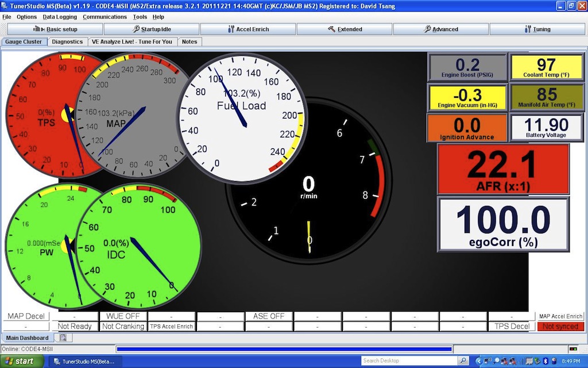The height and width of the screenshot is (368, 588).
Task: Open the Basic setup toolbar menu
Action: [x=55, y=29]
